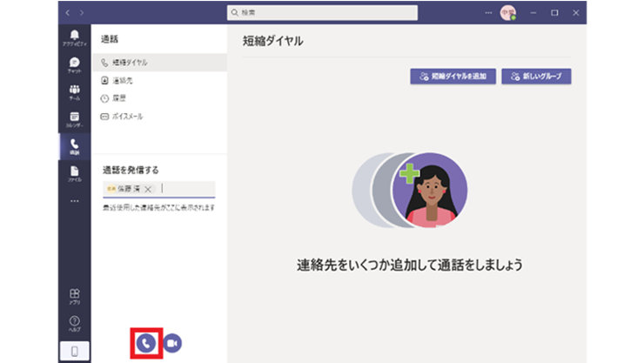Minimize the Teams window
Image resolution: width=644 pixels, height=363 pixels.
(x=533, y=13)
